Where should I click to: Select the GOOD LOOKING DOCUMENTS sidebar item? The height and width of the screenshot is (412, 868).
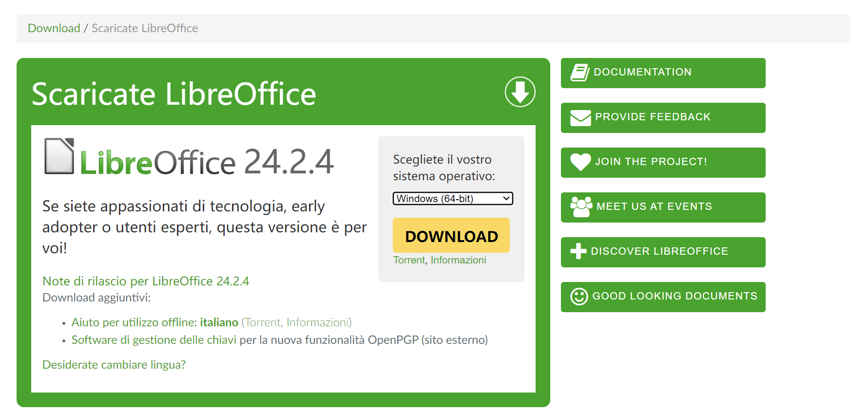coord(663,297)
